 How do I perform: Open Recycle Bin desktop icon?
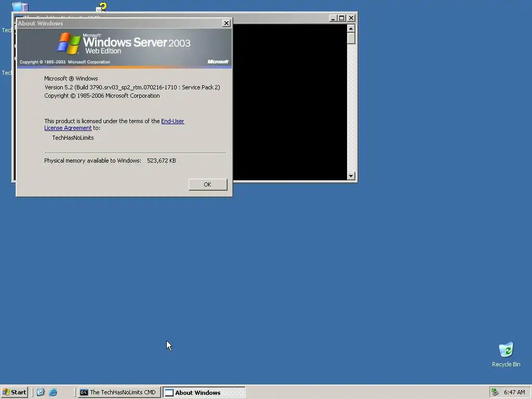coord(506,354)
